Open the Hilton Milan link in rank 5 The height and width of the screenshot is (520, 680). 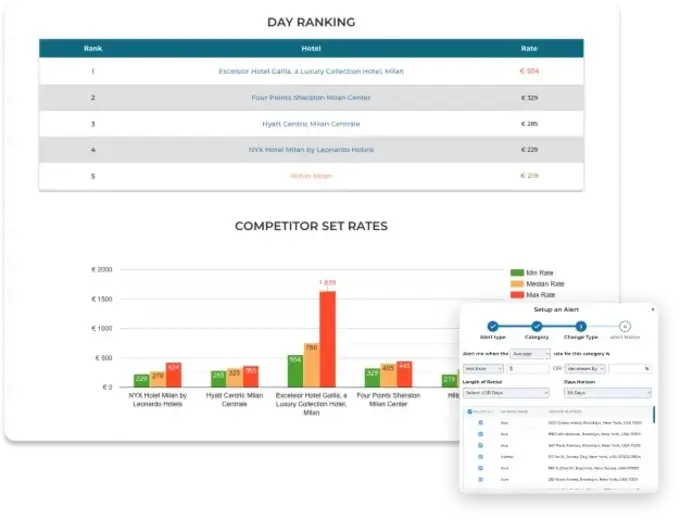click(x=311, y=176)
